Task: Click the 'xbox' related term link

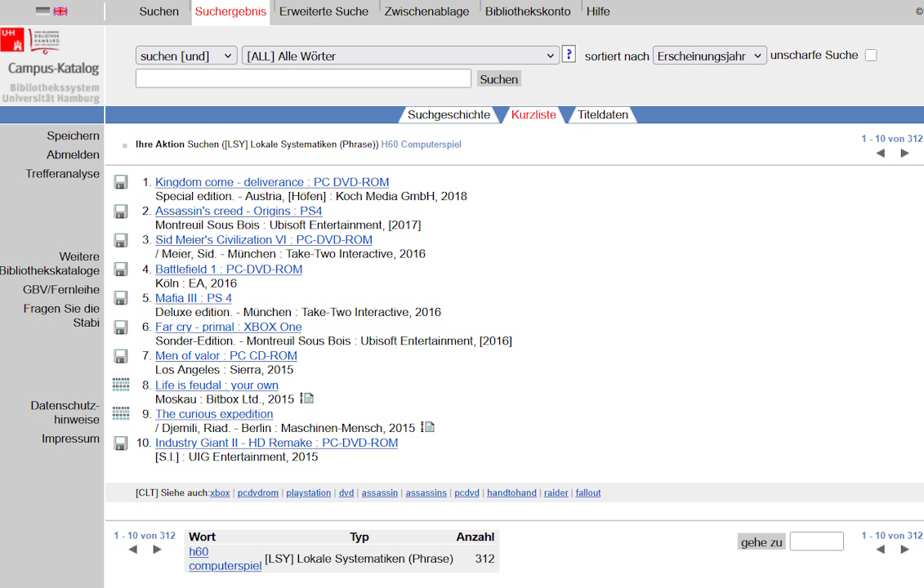Action: (x=220, y=493)
